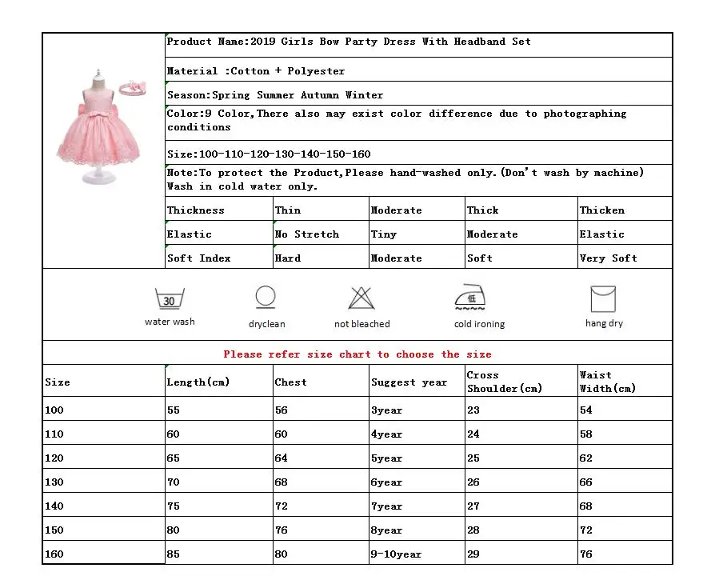Click the "Color:9 Color" description row
Screen dimensions: 707x588
[418, 122]
